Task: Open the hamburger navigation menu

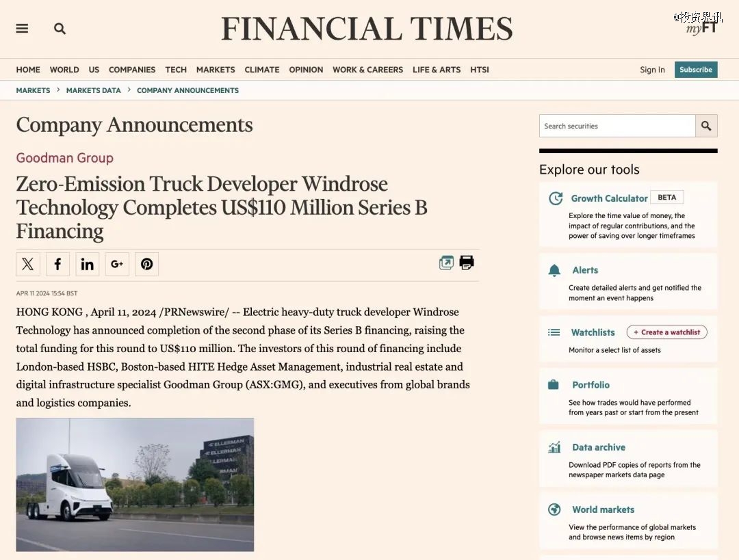Action: click(x=22, y=29)
